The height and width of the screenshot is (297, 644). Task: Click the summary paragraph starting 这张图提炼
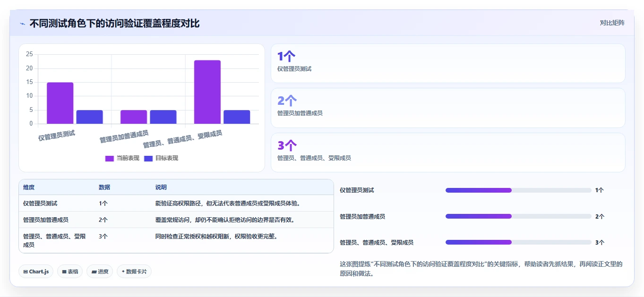coord(481,269)
